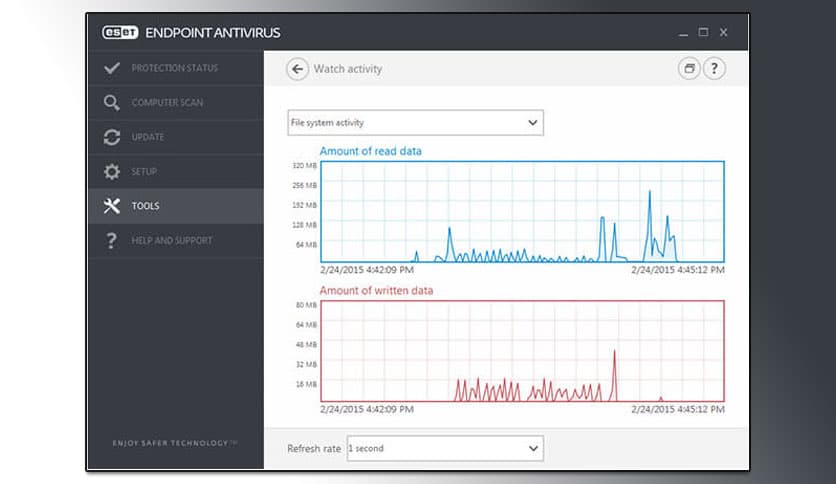Minimize the ESET window

(684, 33)
